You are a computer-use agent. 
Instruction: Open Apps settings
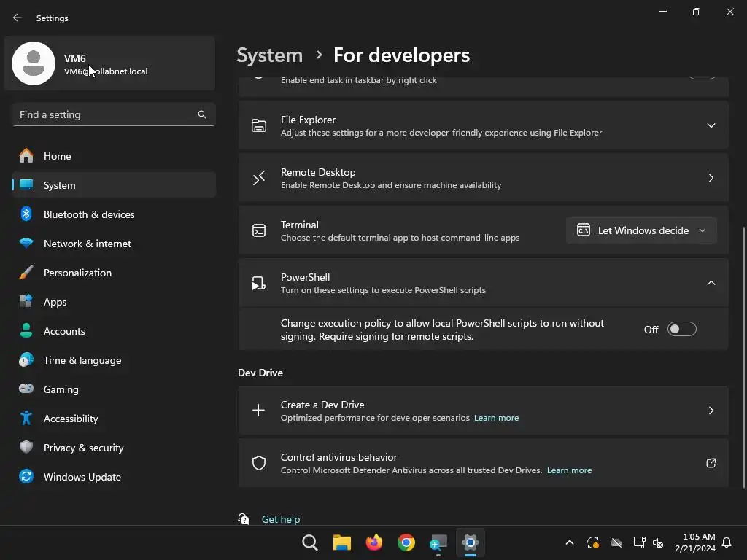114,302
